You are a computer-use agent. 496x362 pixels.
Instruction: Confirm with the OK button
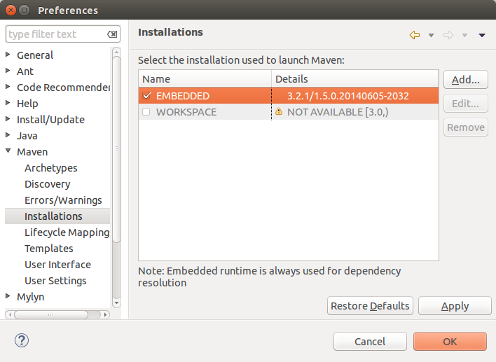point(450,341)
